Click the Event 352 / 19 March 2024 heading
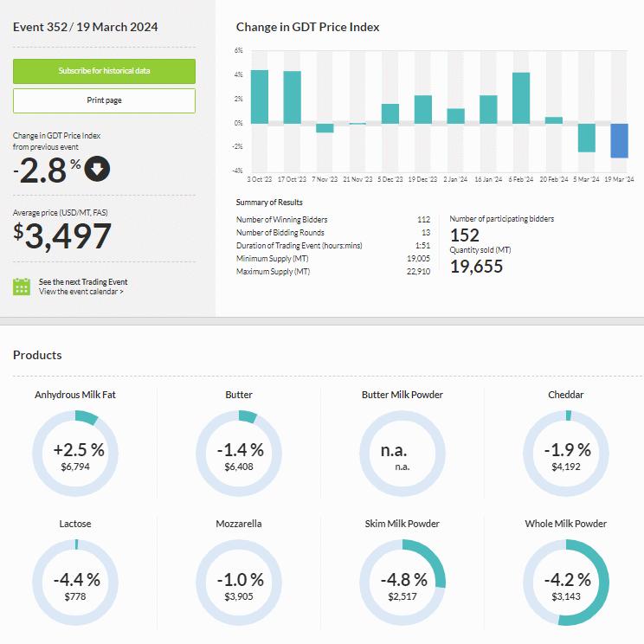 (x=86, y=27)
